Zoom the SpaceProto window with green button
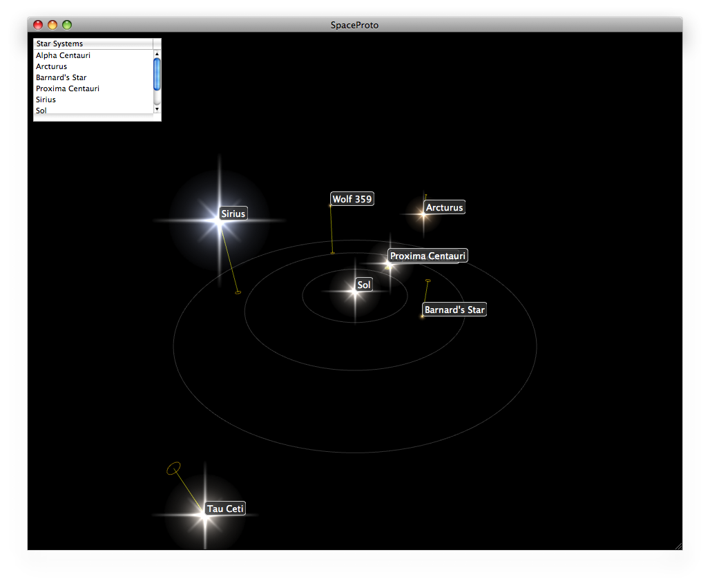 pos(67,25)
